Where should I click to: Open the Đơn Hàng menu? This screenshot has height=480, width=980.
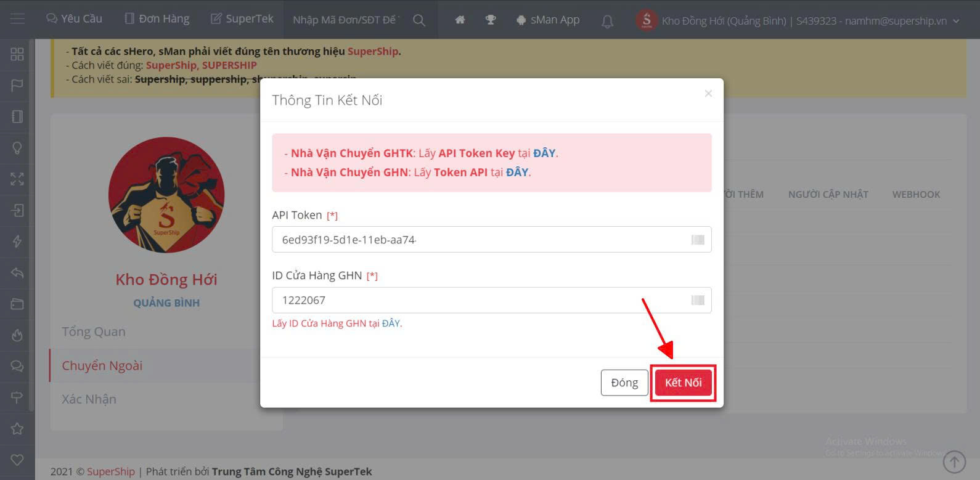click(157, 19)
